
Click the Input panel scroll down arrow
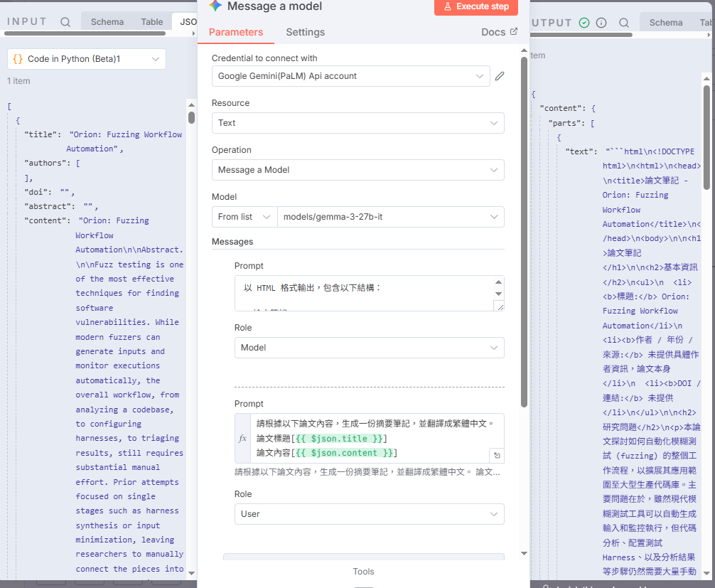191,573
